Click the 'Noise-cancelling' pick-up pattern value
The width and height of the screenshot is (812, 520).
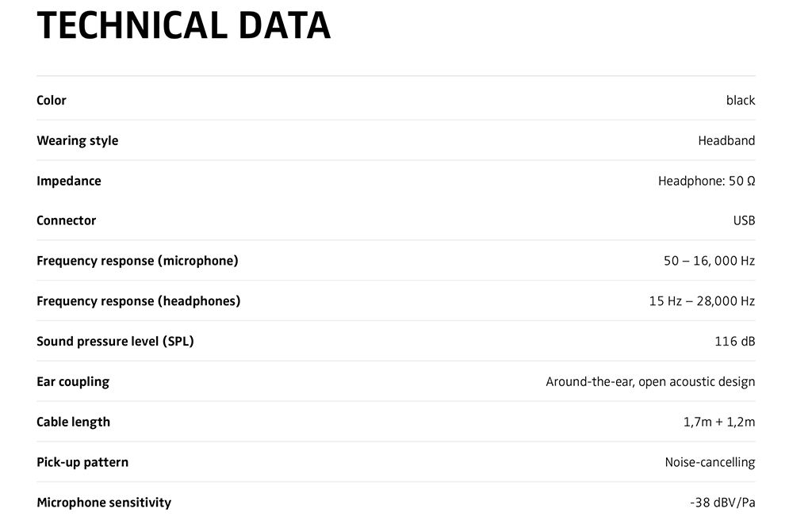[710, 462]
